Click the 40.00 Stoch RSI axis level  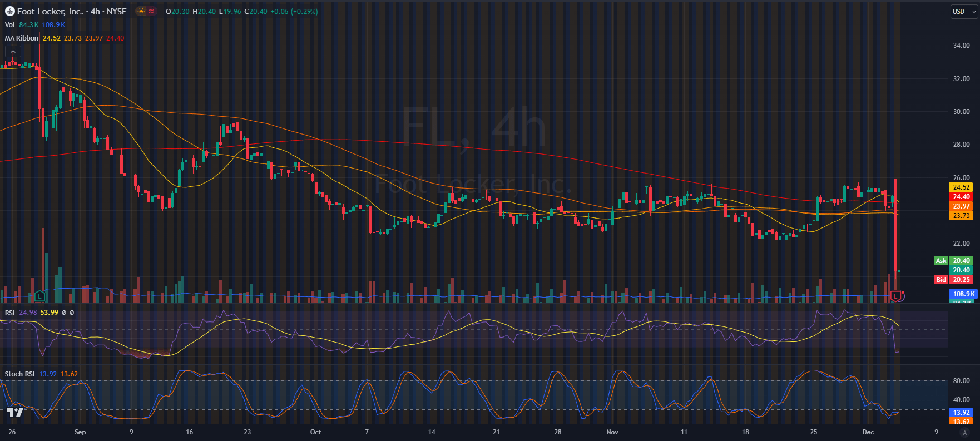tap(961, 400)
